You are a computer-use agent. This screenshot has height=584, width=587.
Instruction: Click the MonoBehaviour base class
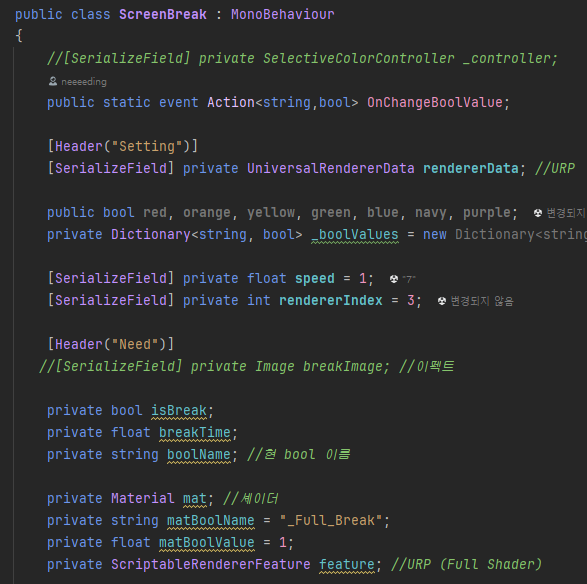coord(283,14)
